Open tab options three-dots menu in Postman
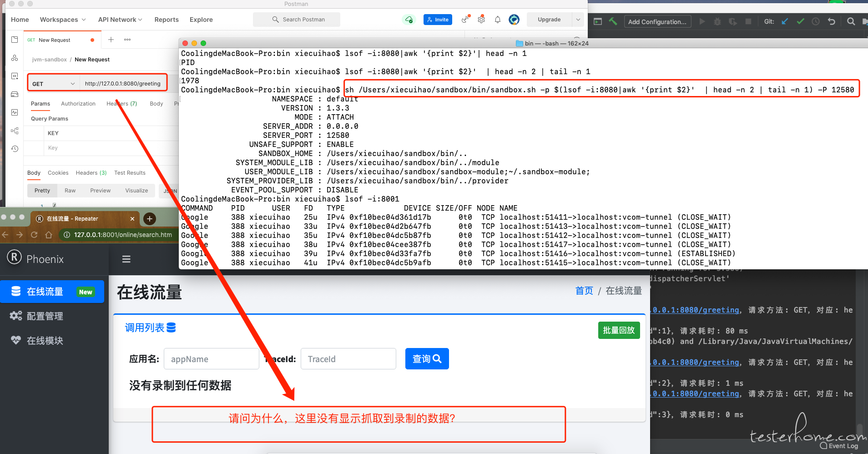The width and height of the screenshot is (868, 454). tap(127, 40)
